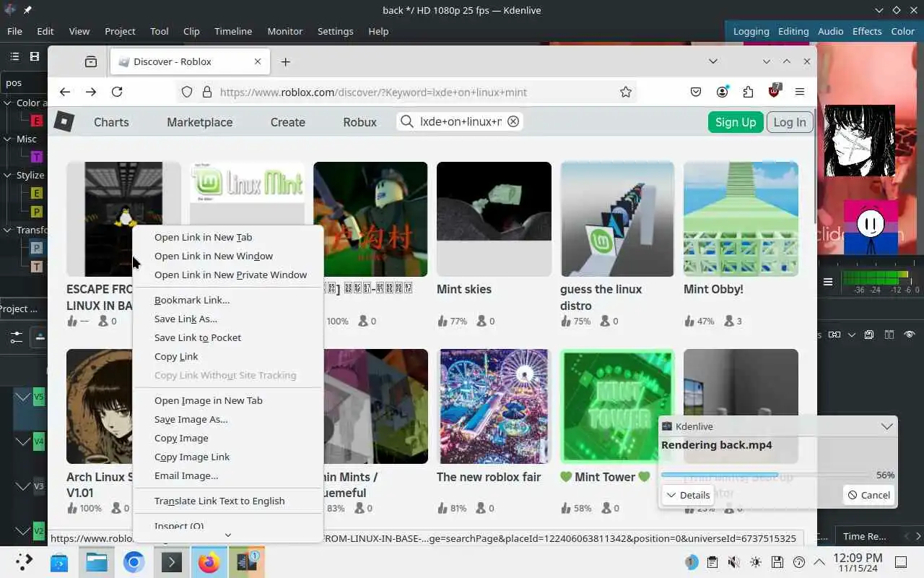Show hidden system tray icons arrow

pyautogui.click(x=819, y=562)
